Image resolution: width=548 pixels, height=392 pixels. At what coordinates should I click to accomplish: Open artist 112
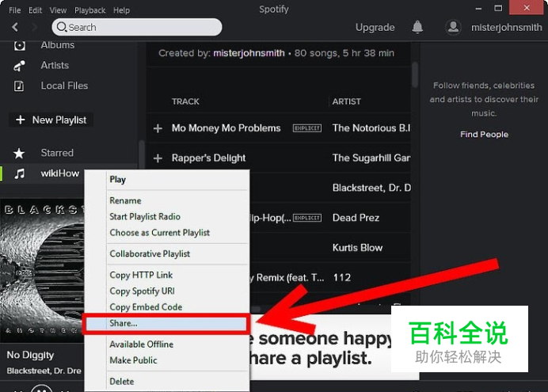tap(341, 277)
